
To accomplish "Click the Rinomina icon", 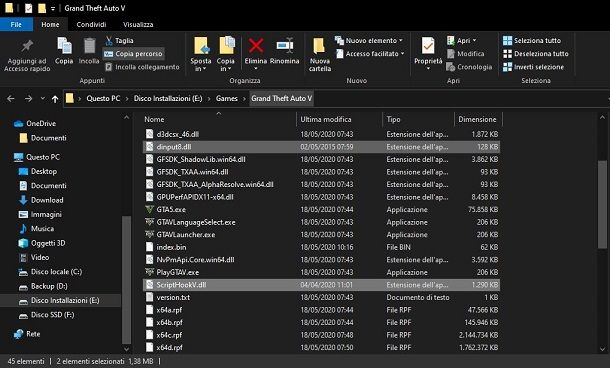I will pyautogui.click(x=285, y=46).
